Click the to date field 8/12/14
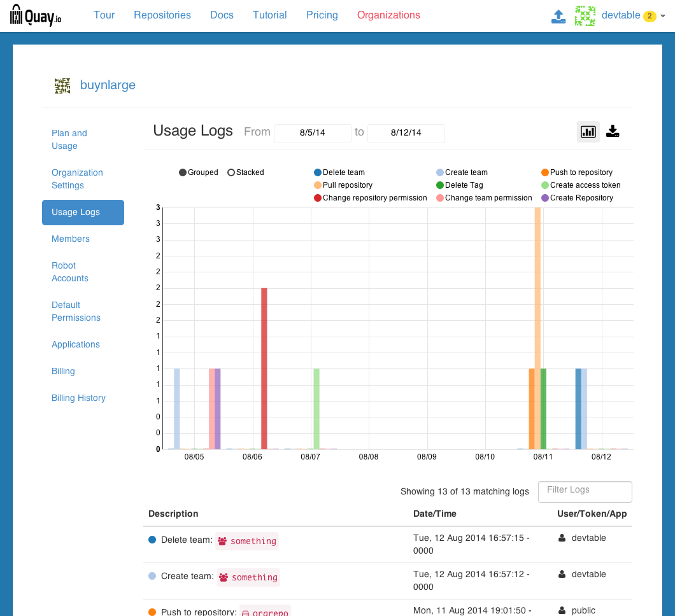This screenshot has width=675, height=616. (406, 133)
